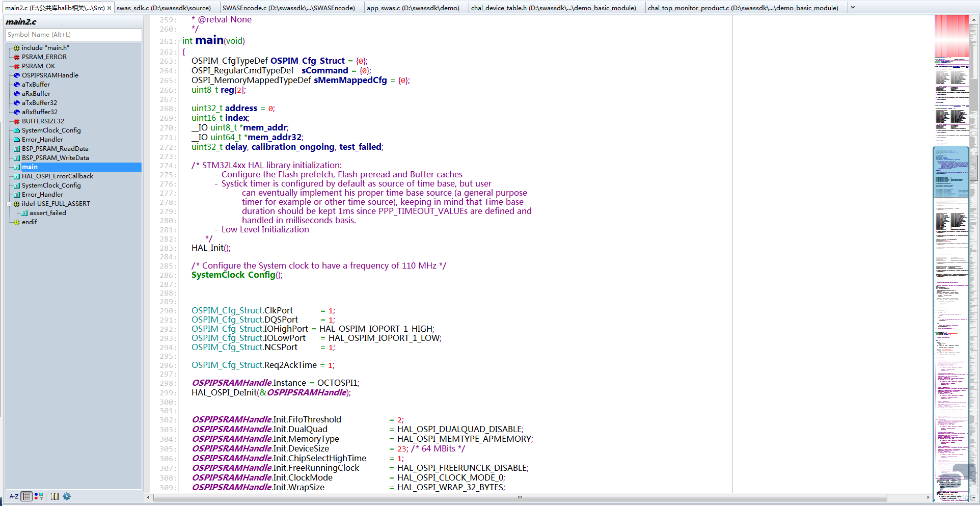Click the HAL_Init() call in the editor

209,248
